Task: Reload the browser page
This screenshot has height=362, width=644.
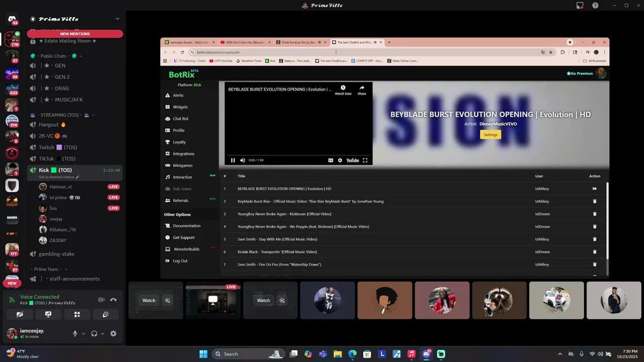Action: [x=182, y=52]
